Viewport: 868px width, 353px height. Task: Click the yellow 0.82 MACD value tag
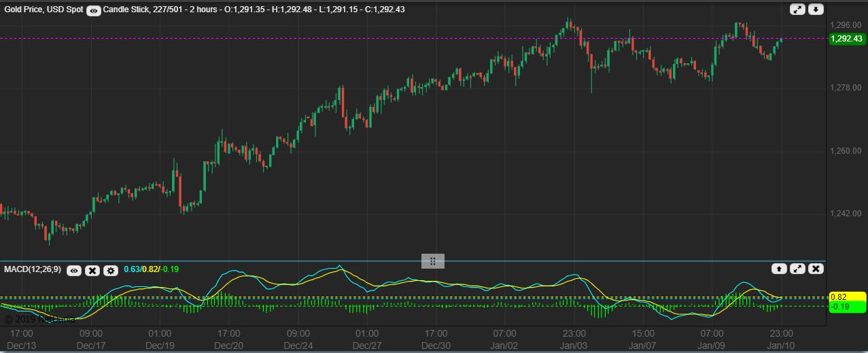point(846,297)
